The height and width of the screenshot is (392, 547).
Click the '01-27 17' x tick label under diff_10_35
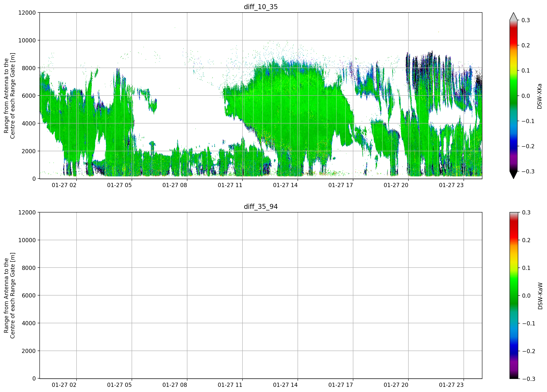pos(341,185)
